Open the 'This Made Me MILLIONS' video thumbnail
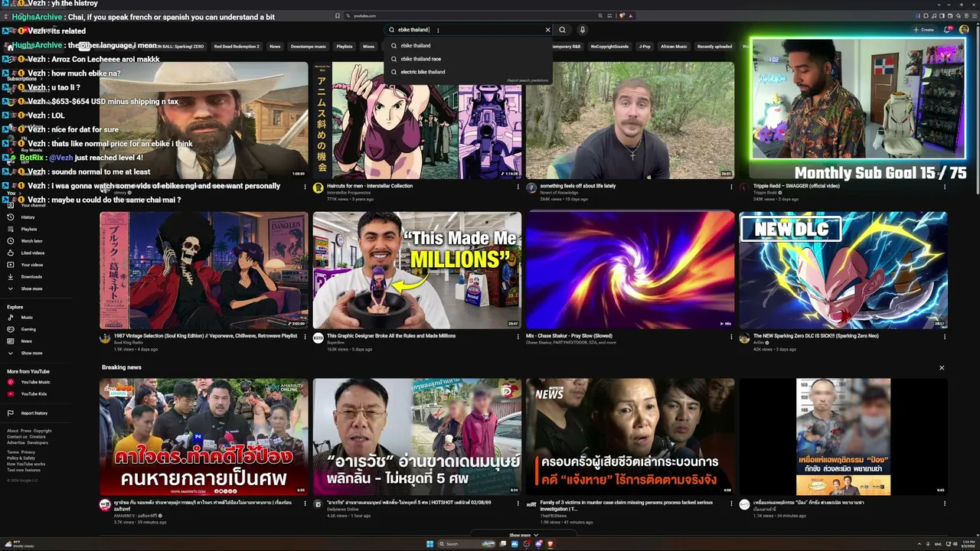Viewport: 980px width, 551px height. pyautogui.click(x=417, y=271)
